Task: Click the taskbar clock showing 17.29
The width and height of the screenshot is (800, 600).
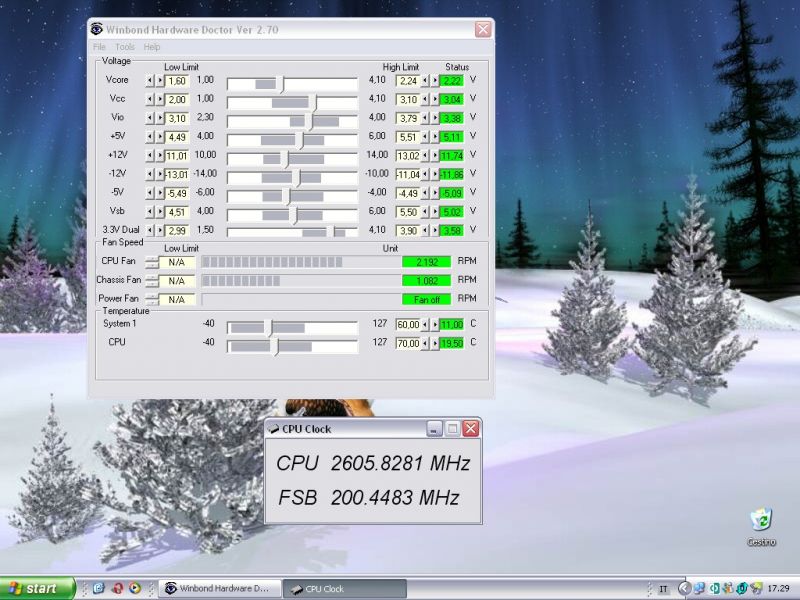Action: click(779, 588)
